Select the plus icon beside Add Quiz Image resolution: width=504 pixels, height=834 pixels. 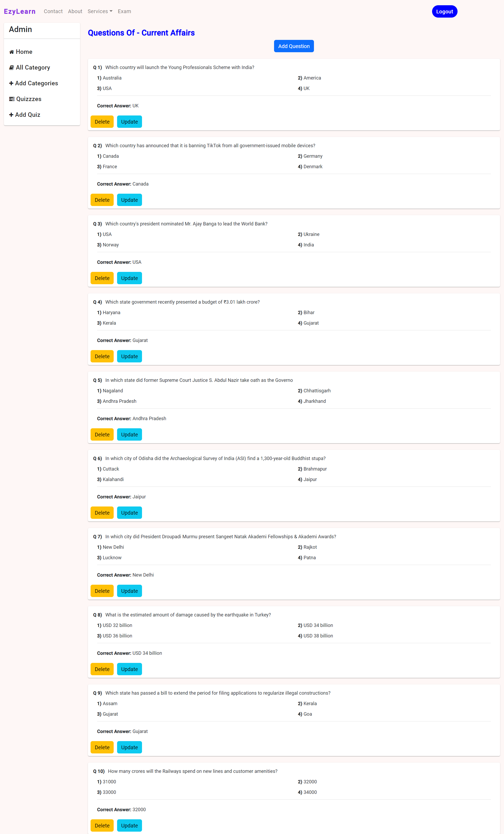click(12, 114)
